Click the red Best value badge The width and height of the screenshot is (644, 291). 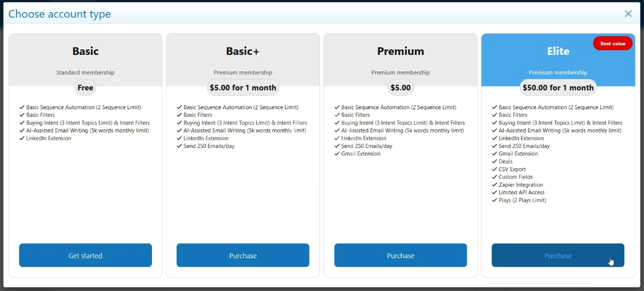[612, 43]
